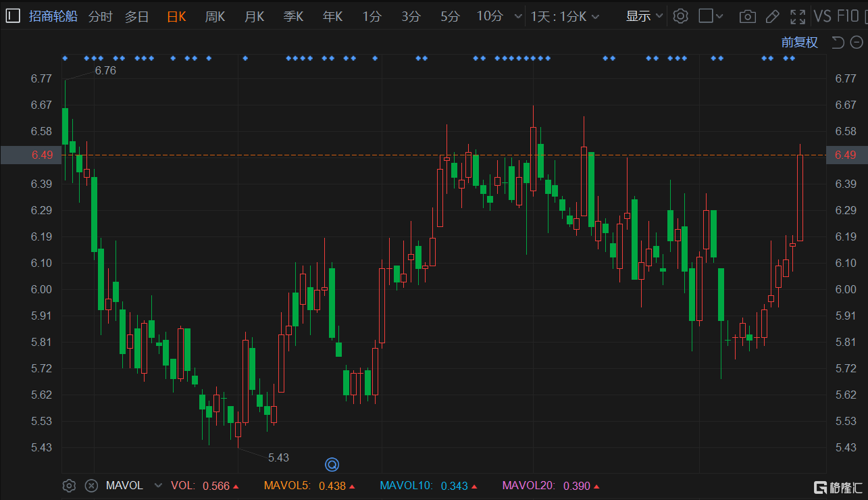Switch to the 周K tab
This screenshot has height=500, width=868.
point(215,16)
